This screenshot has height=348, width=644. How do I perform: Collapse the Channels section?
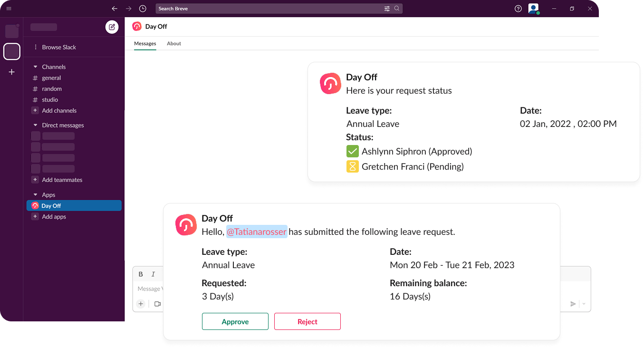[35, 67]
